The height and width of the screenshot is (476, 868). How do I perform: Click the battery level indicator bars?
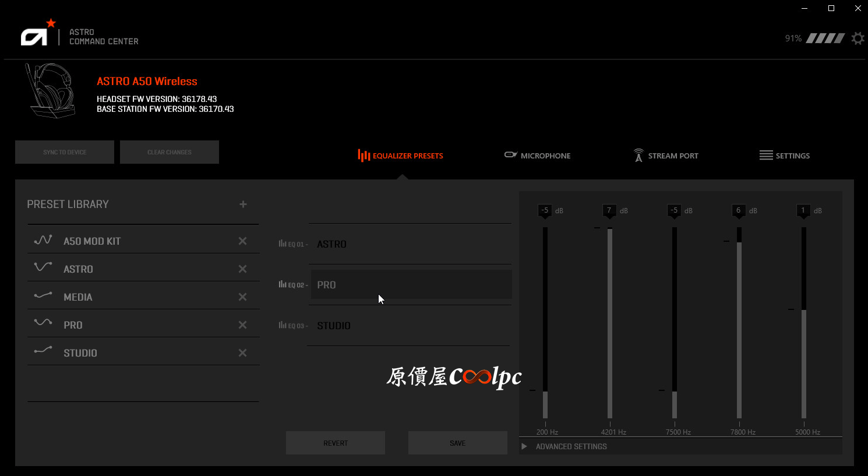(x=825, y=38)
